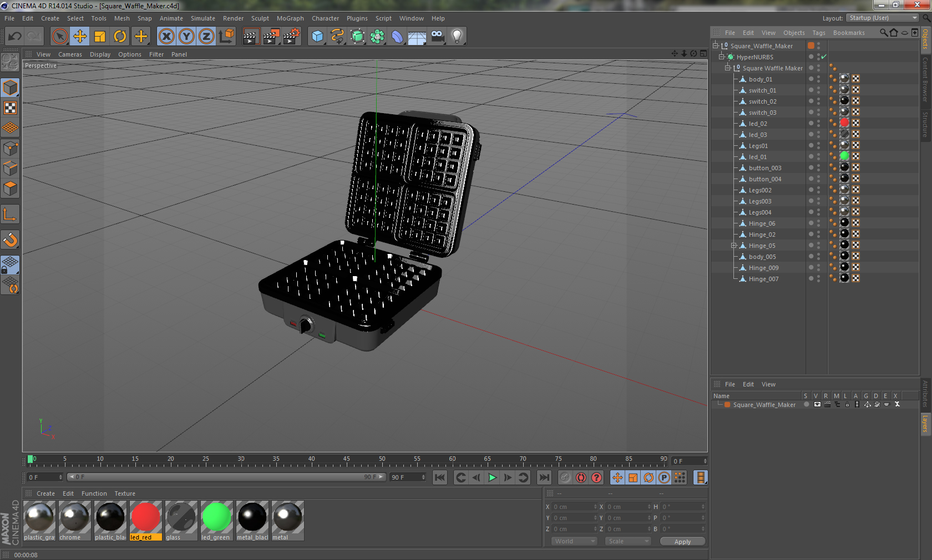Viewport: 932px width, 560px height.
Task: Toggle the locked workplane icon
Action: [x=10, y=265]
